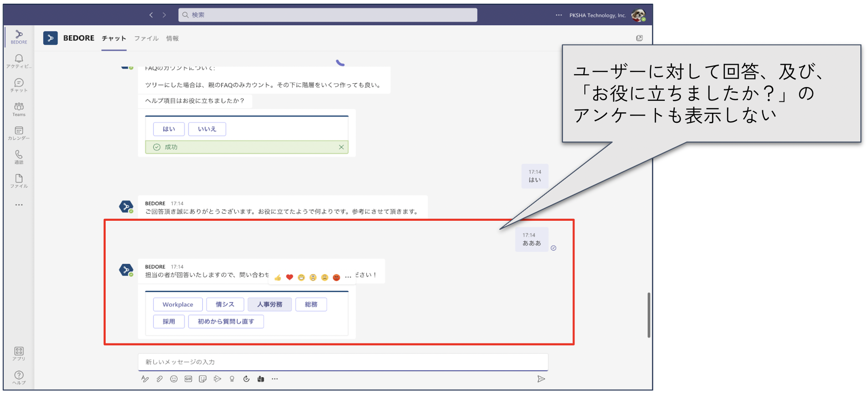Open more message options beside reactions

point(348,277)
